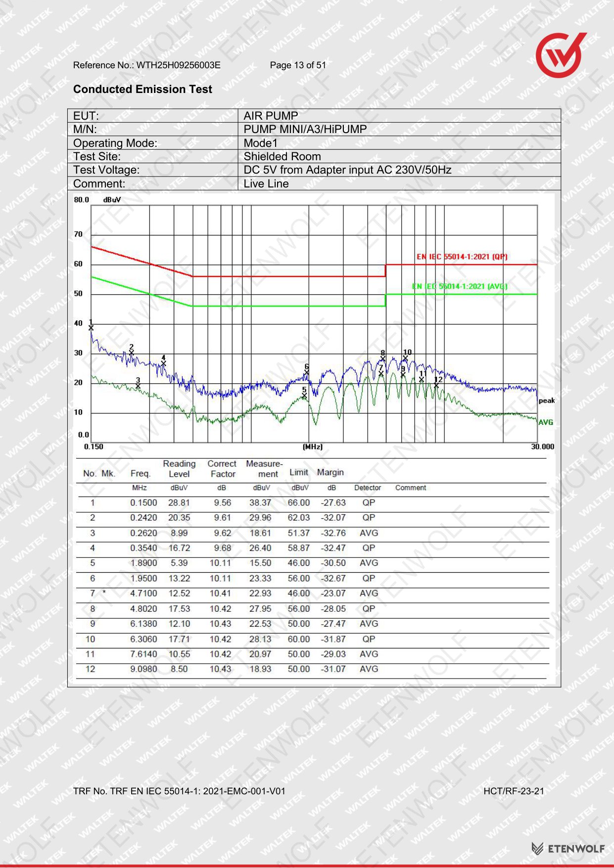Image resolution: width=614 pixels, height=868 pixels.
Task: Click the '(MHz)' axis unit label
Action: point(312,447)
